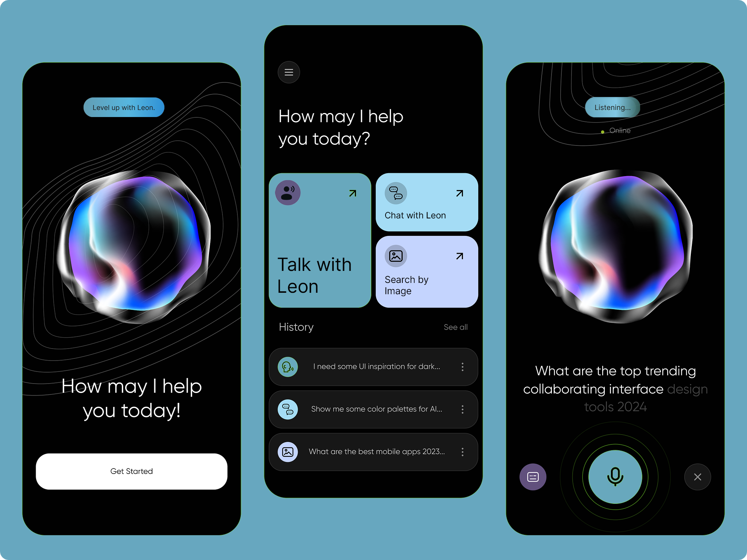Screen dimensions: 747x560
Task: Click the hamburger menu icon
Action: [289, 71]
